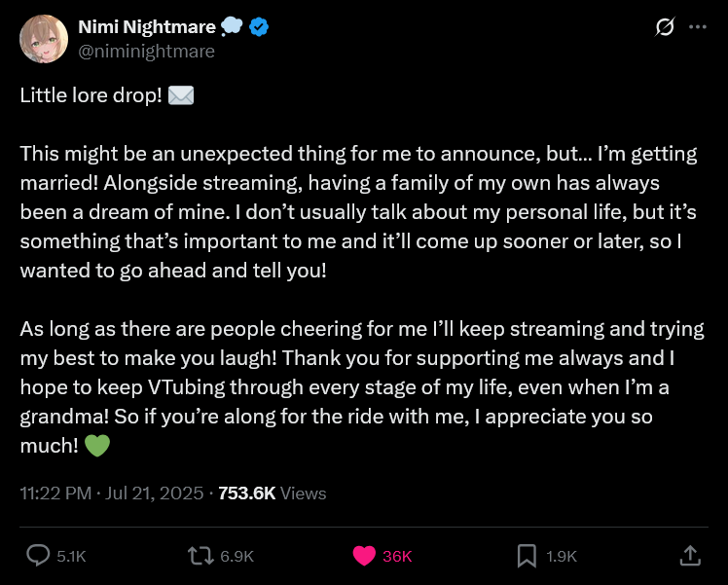
Task: Click the 5.1K replies count
Action: [71, 557]
